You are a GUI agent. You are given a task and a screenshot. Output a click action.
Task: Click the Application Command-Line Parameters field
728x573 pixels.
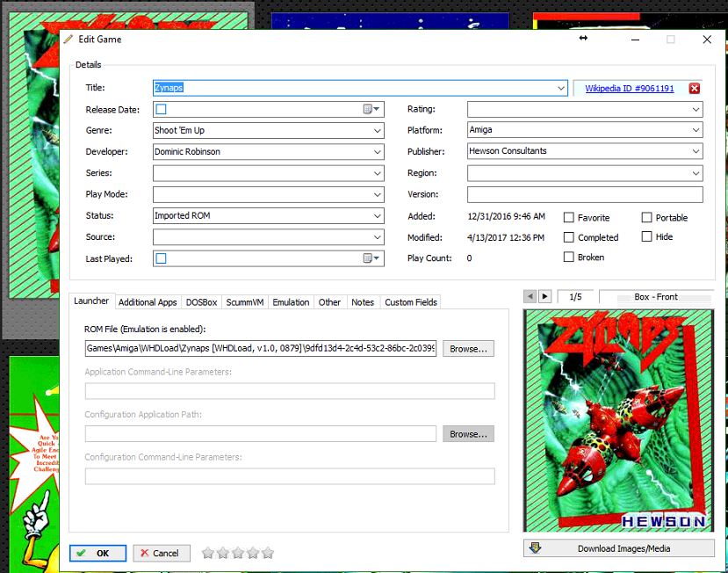coord(290,391)
